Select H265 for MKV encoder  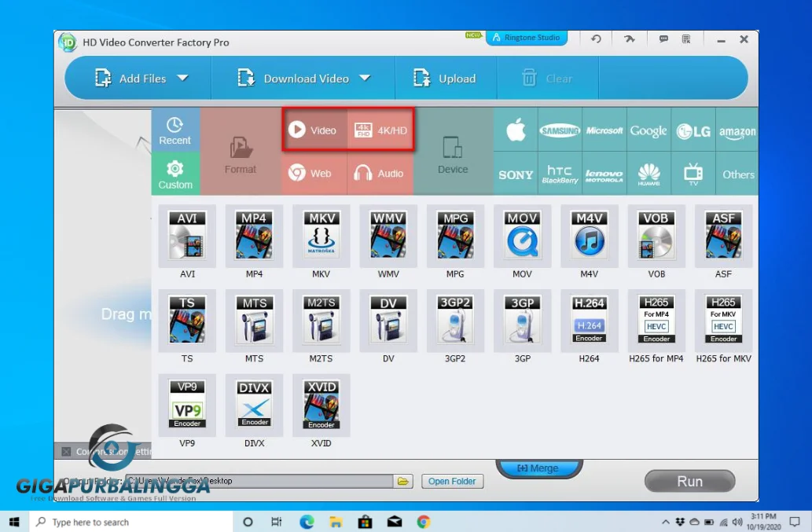(x=723, y=321)
